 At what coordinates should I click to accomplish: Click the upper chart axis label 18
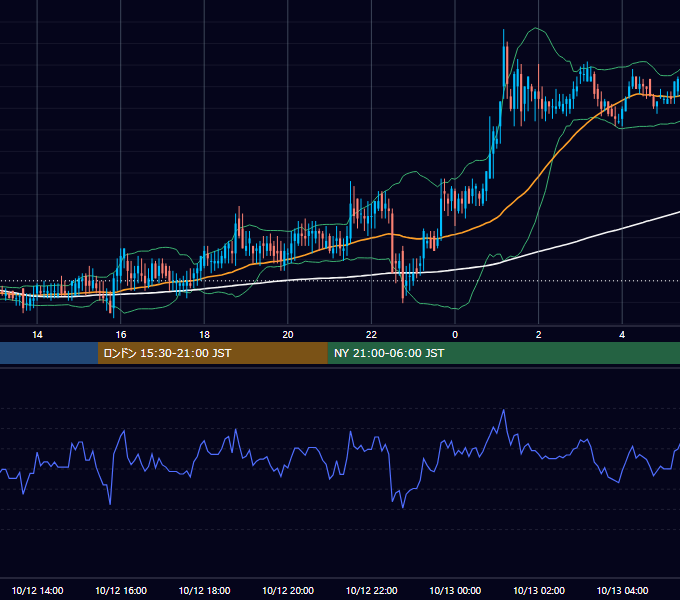[x=204, y=335]
